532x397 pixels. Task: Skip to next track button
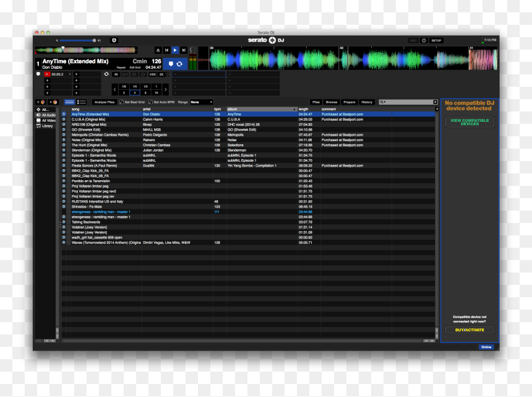pos(184,50)
